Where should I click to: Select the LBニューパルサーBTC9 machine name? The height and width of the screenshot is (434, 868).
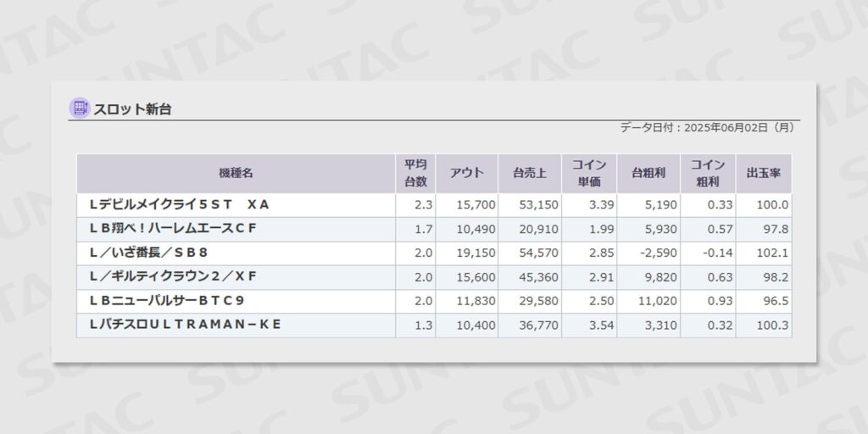(x=166, y=301)
